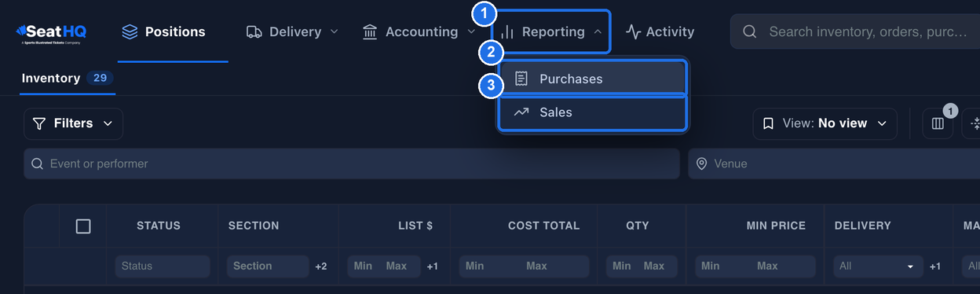Focus the Section filter input
Viewport: 980px width, 294px height.
[x=268, y=266]
